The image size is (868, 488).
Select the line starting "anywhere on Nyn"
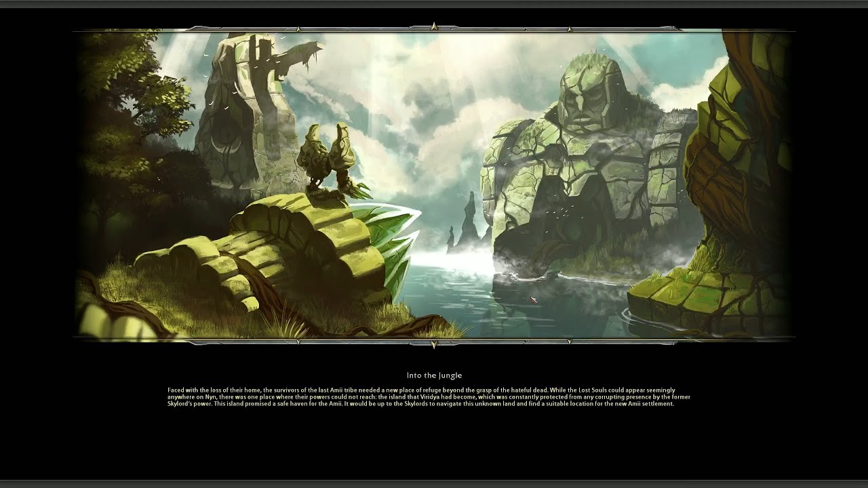429,397
